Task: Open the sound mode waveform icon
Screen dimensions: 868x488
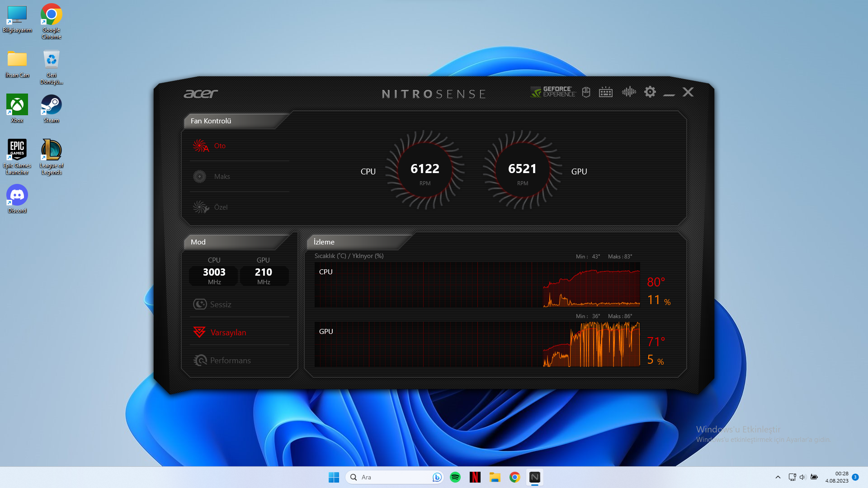Action: [x=628, y=92]
